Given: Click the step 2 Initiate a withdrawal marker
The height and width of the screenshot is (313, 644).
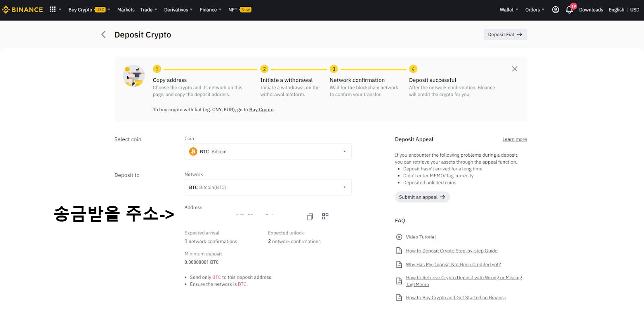Looking at the screenshot, I should [x=264, y=69].
